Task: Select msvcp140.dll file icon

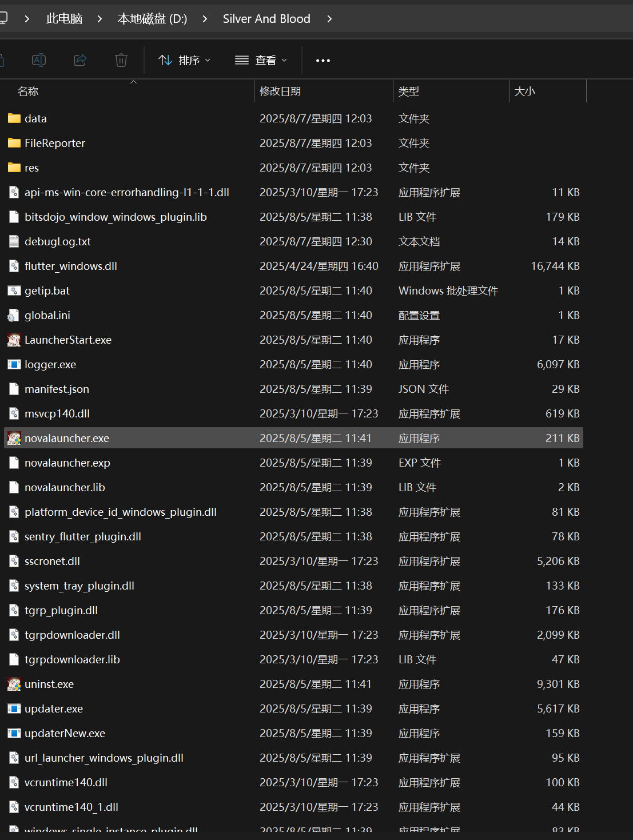Action: (x=14, y=413)
